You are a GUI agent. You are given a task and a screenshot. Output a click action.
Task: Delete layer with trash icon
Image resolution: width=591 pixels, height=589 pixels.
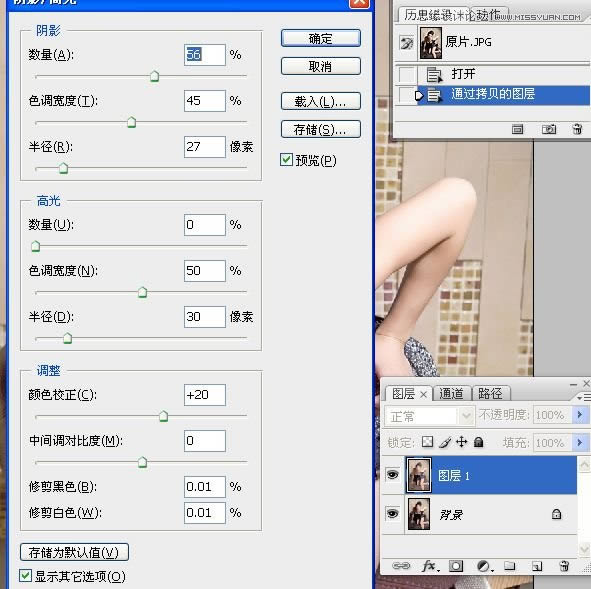(564, 566)
